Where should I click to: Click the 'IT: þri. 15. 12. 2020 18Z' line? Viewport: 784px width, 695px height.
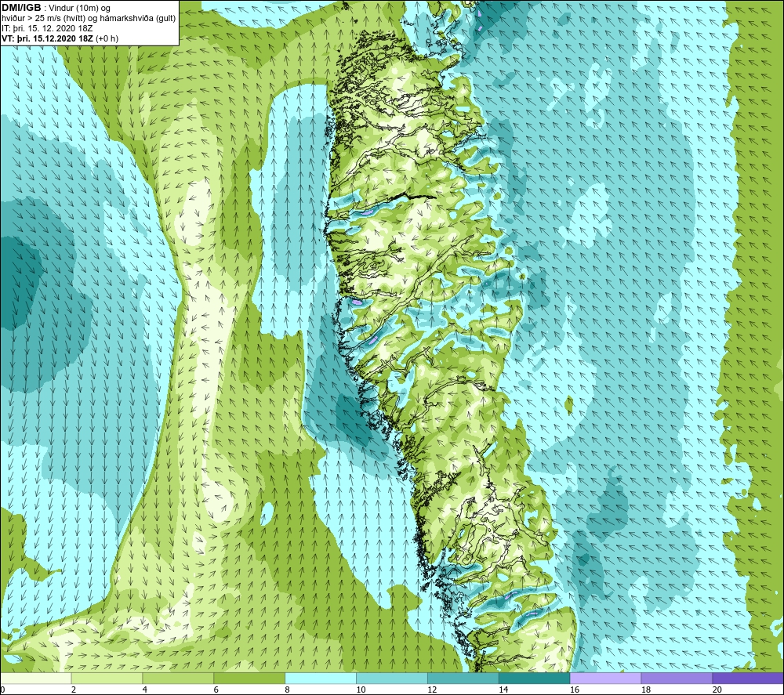tap(47, 28)
